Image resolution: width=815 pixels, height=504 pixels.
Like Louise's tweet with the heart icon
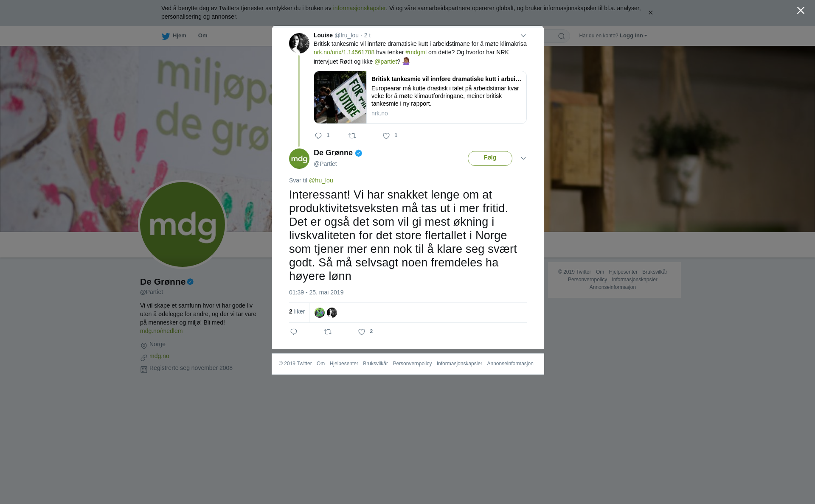[386, 136]
